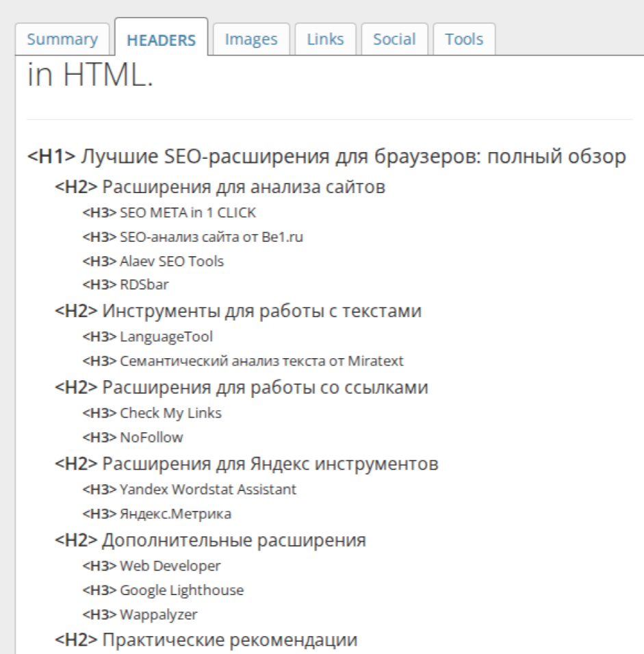Click H3 'Семантический анализ текста от Miratext'
This screenshot has height=654, width=644.
243,361
